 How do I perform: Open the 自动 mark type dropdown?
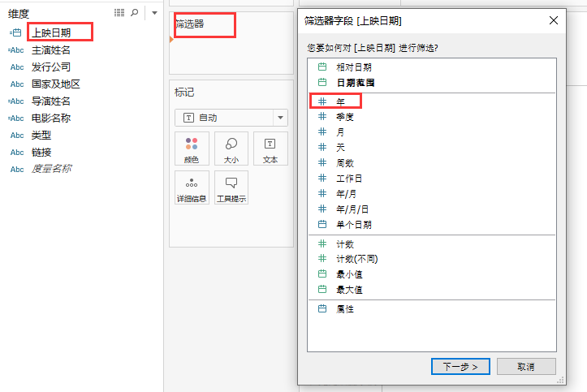click(x=231, y=118)
